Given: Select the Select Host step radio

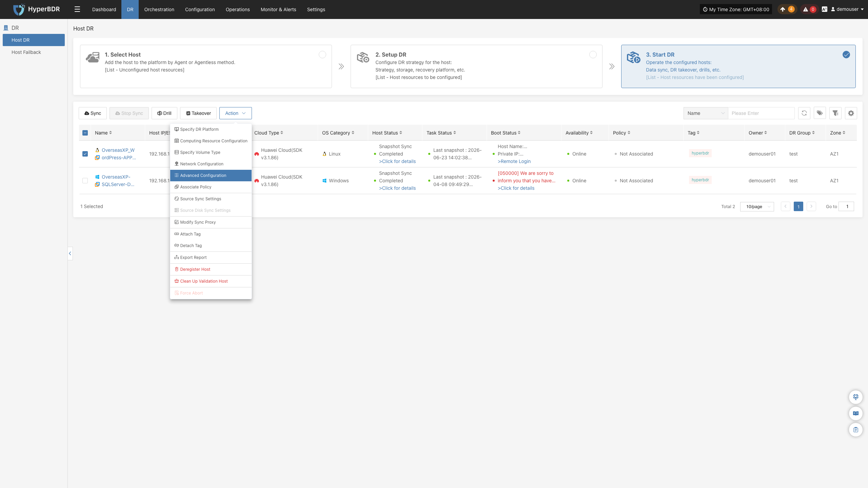Looking at the screenshot, I should 322,55.
